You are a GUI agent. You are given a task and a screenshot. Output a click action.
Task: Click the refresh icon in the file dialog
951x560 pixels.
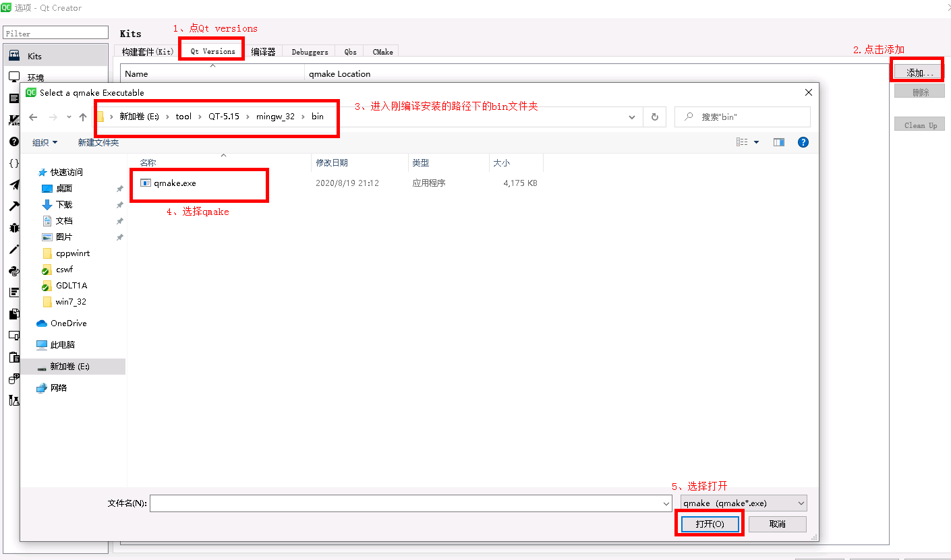(x=654, y=117)
